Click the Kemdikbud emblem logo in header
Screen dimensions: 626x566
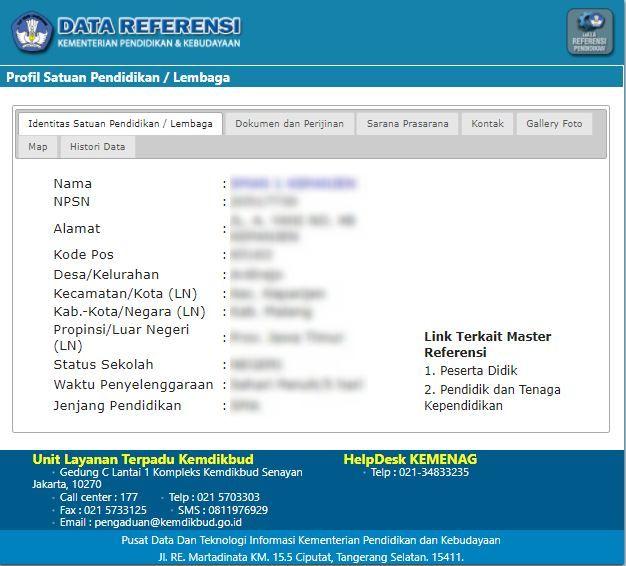(31, 31)
